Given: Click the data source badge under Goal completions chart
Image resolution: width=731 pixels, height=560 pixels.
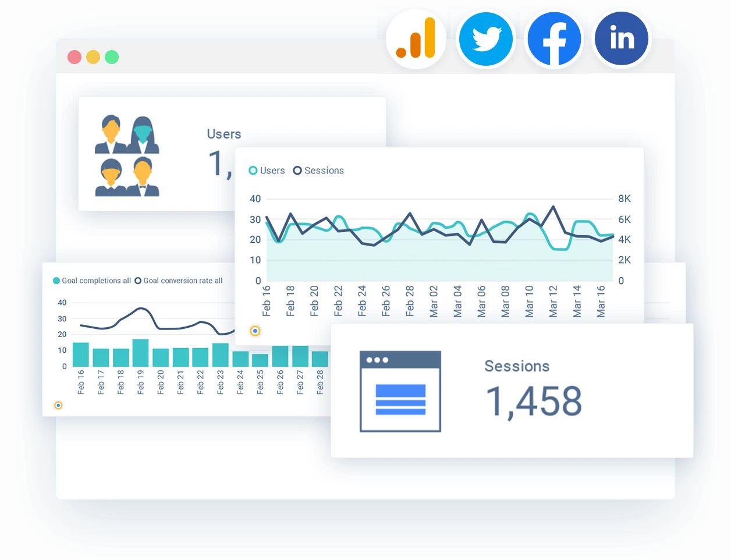Looking at the screenshot, I should pyautogui.click(x=58, y=405).
